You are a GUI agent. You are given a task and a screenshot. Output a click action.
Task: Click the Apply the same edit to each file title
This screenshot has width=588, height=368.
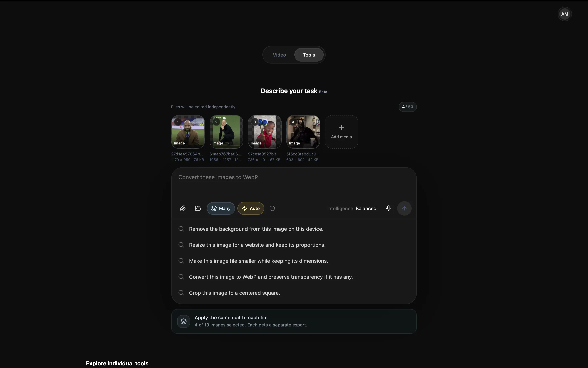tap(231, 317)
